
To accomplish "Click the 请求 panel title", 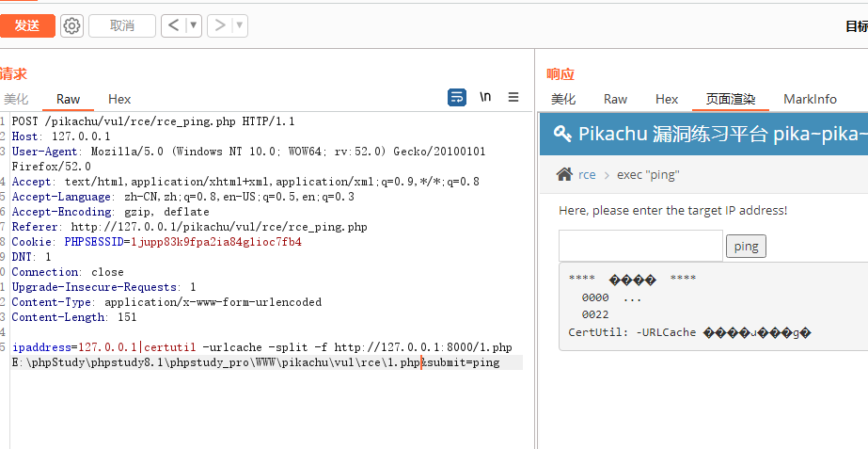I will click(13, 73).
